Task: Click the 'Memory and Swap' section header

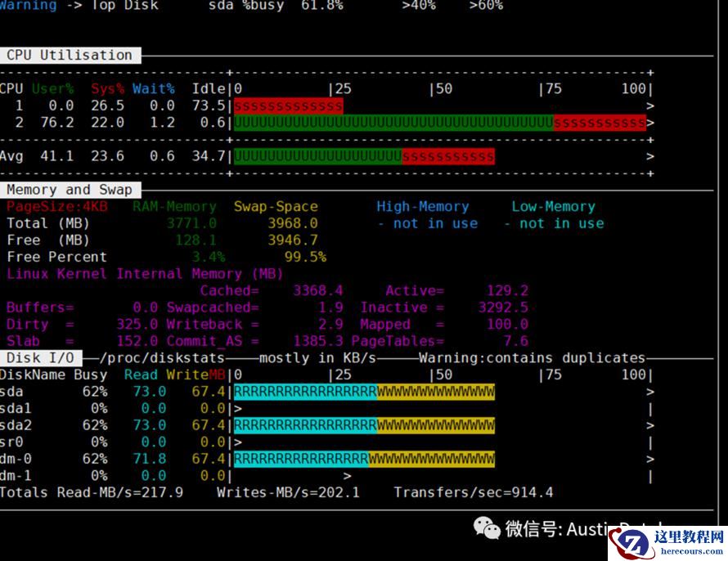Action: click(70, 190)
